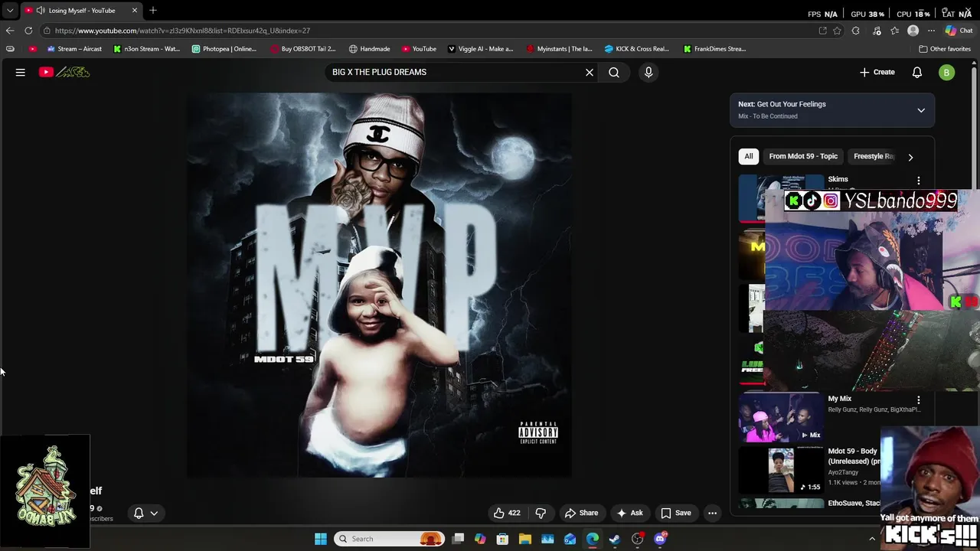
Task: Start voice search with the microphone
Action: pos(648,72)
